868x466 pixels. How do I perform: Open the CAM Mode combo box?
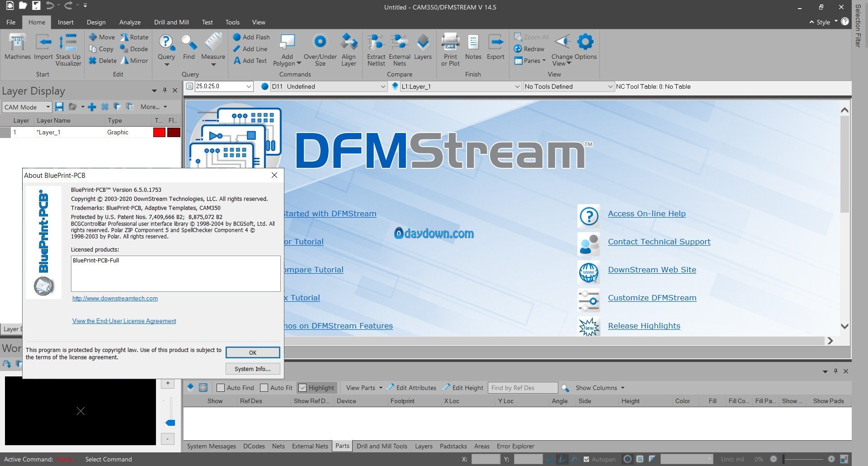pos(27,107)
